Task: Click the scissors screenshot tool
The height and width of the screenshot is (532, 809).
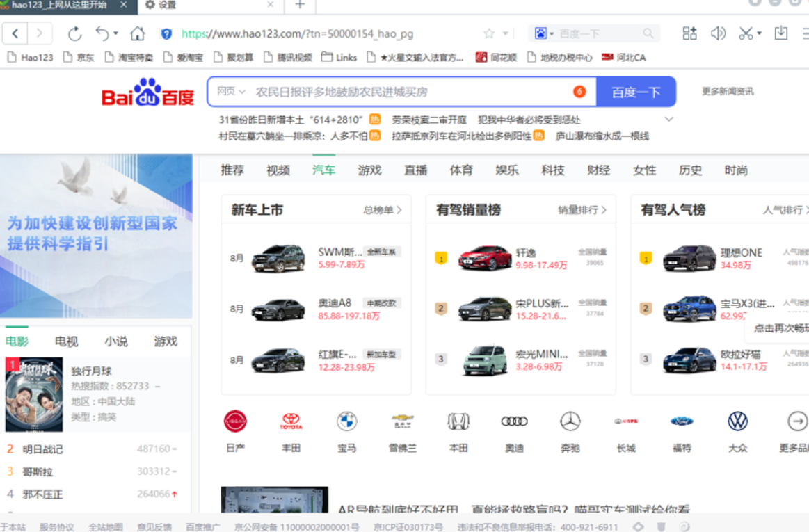Action: tap(746, 34)
